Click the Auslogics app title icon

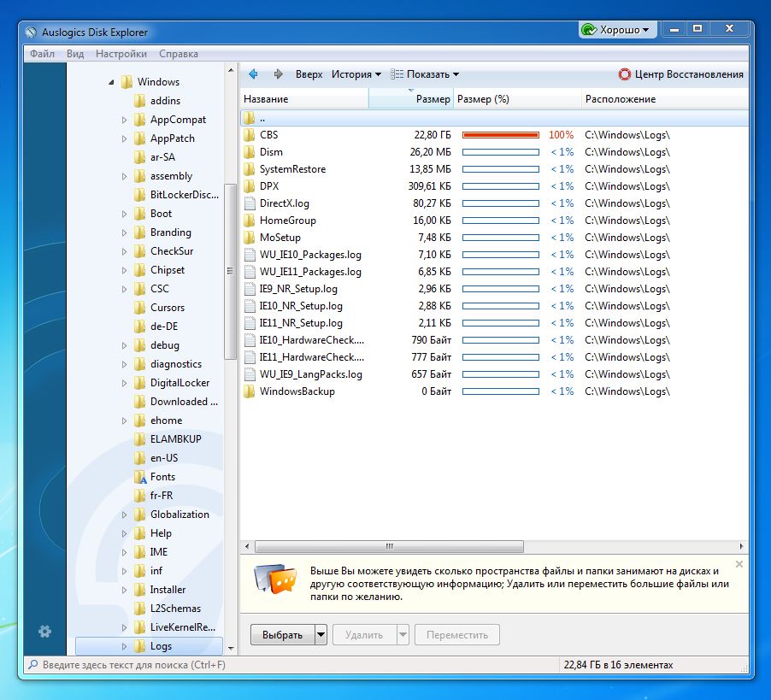(x=31, y=32)
